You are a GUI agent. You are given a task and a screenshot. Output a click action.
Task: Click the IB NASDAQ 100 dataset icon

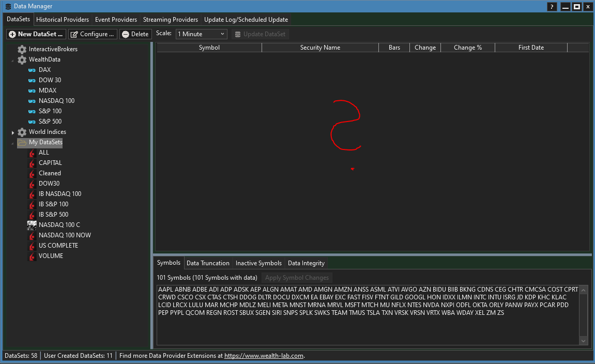pyautogui.click(x=32, y=194)
